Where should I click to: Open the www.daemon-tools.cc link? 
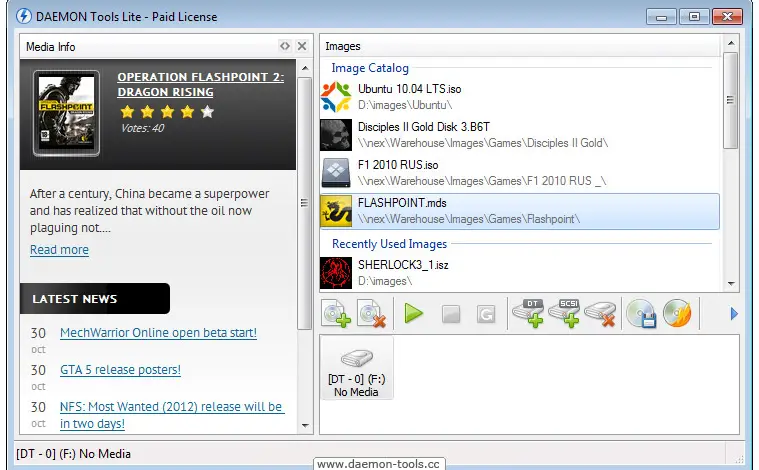point(379,464)
